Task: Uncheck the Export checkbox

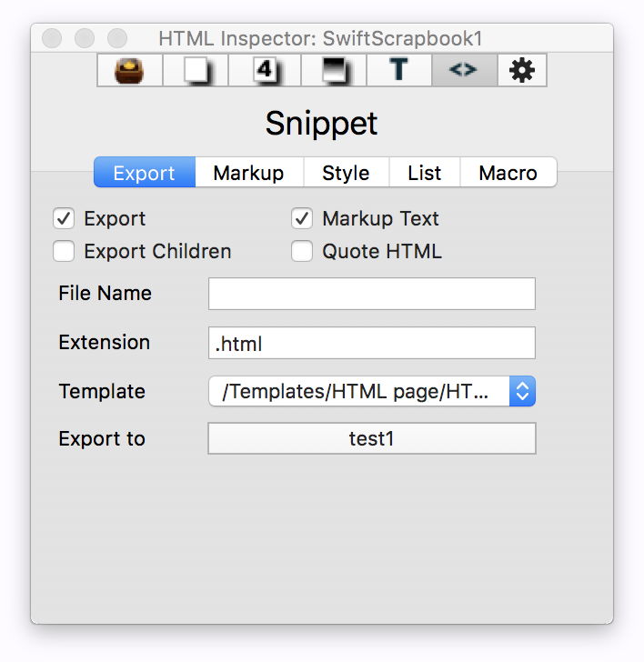Action: point(64,219)
